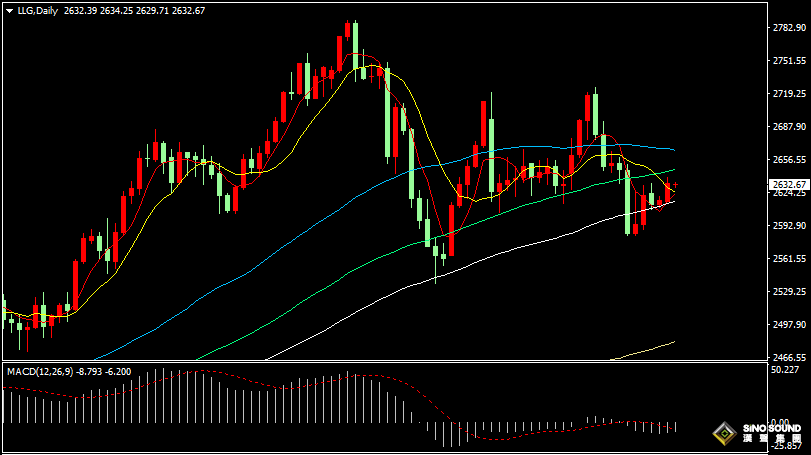Click the triangle arrow beside LLG,Daily

pos(9,11)
